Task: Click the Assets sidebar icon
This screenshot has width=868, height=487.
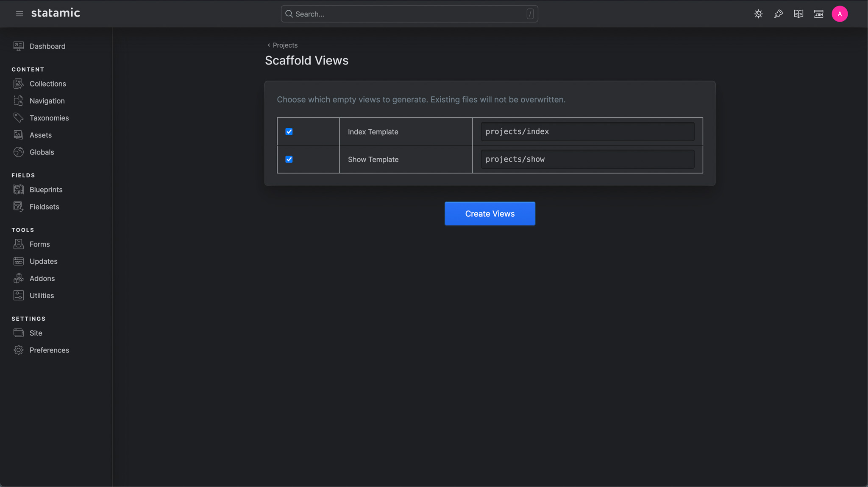Action: (19, 135)
